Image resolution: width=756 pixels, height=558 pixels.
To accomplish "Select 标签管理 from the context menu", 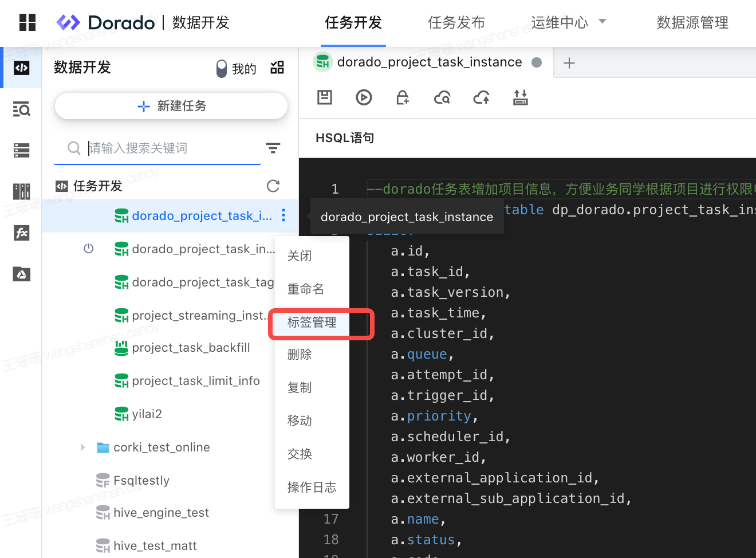I will click(x=312, y=323).
